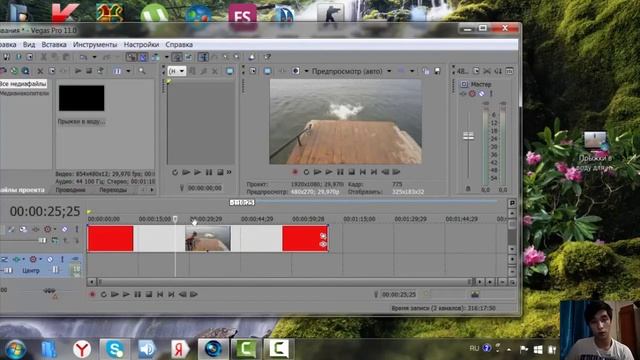
Task: Toggle Enable Snapping in the main toolbar
Action: tap(131, 57)
